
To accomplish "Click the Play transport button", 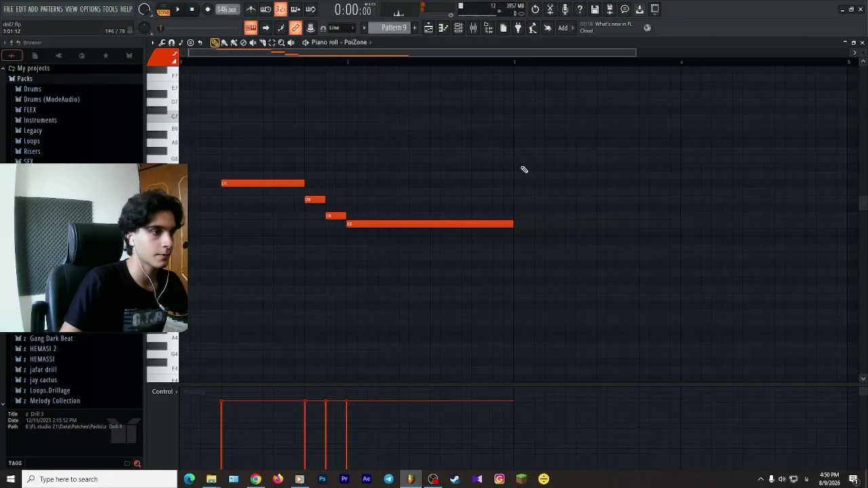I will (x=178, y=9).
